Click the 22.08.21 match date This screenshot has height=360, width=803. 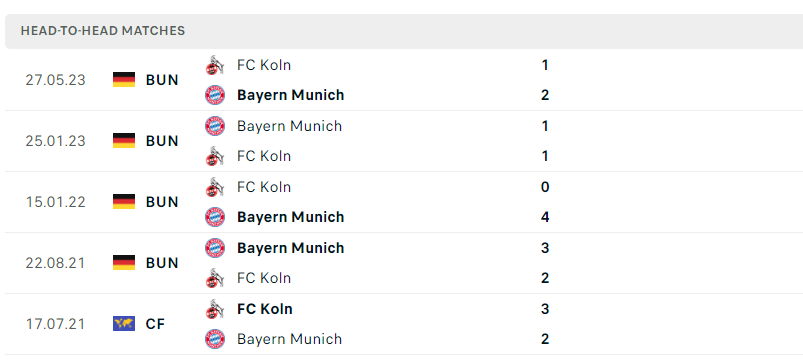[x=55, y=263]
